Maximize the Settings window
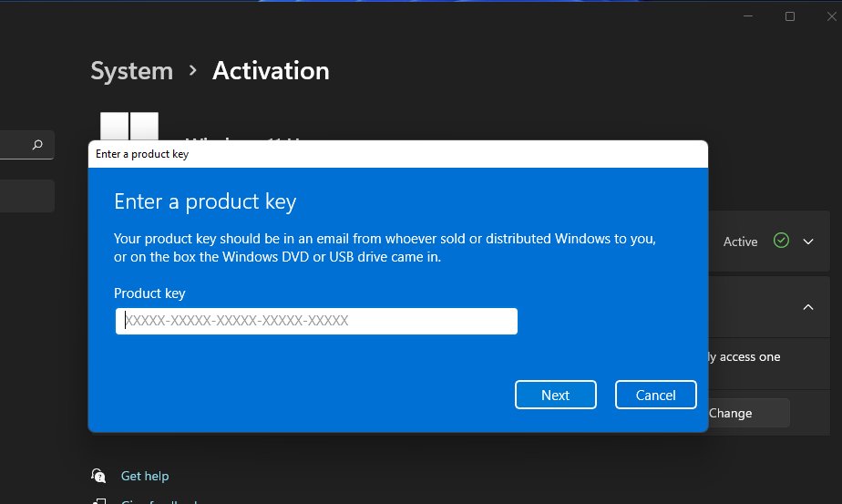 pos(789,16)
